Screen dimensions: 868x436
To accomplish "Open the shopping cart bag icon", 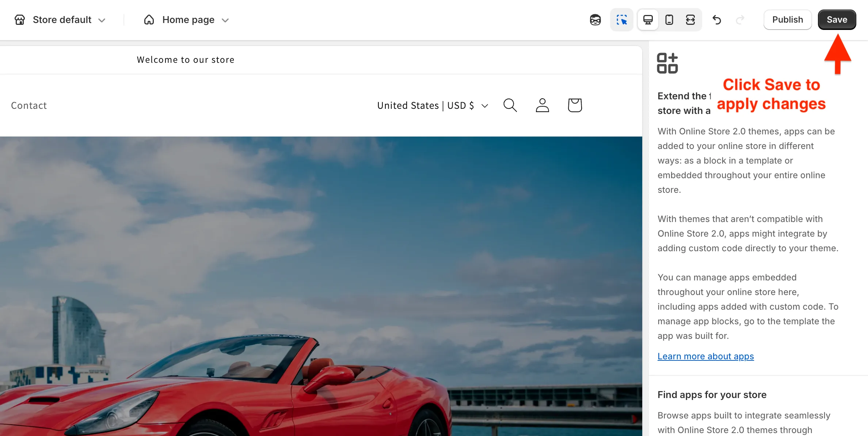I will point(575,106).
